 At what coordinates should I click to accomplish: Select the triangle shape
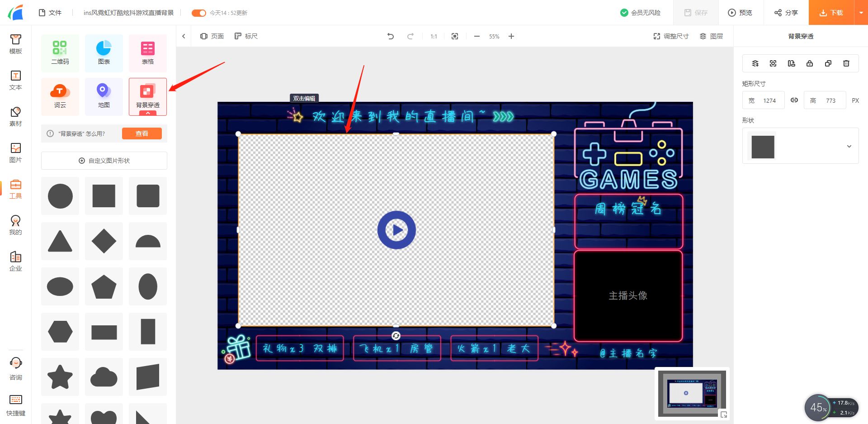coord(60,241)
